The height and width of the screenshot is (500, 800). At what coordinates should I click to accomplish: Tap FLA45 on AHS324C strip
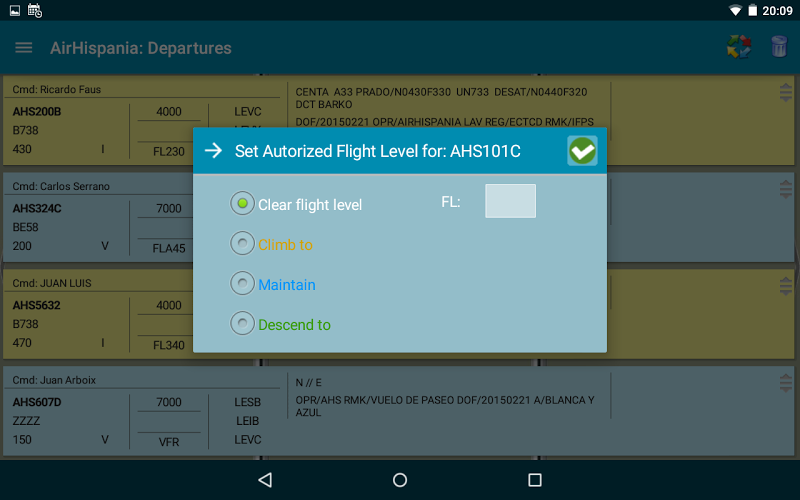coord(169,248)
